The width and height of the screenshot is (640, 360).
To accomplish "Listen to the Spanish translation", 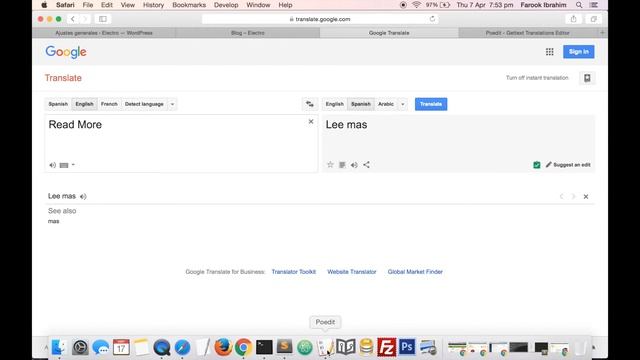I will (x=354, y=165).
